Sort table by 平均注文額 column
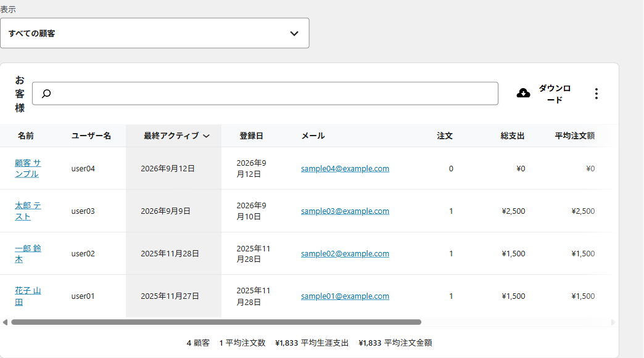 click(x=574, y=136)
